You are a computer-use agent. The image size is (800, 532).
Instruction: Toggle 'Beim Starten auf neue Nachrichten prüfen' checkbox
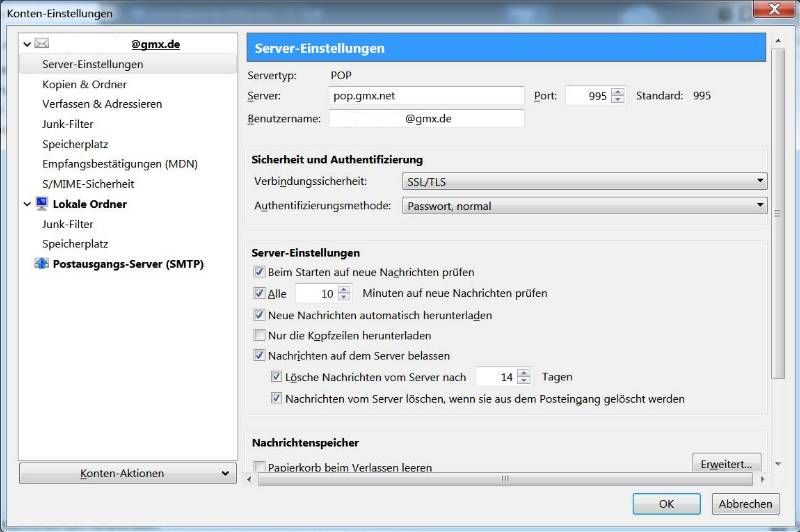(260, 272)
